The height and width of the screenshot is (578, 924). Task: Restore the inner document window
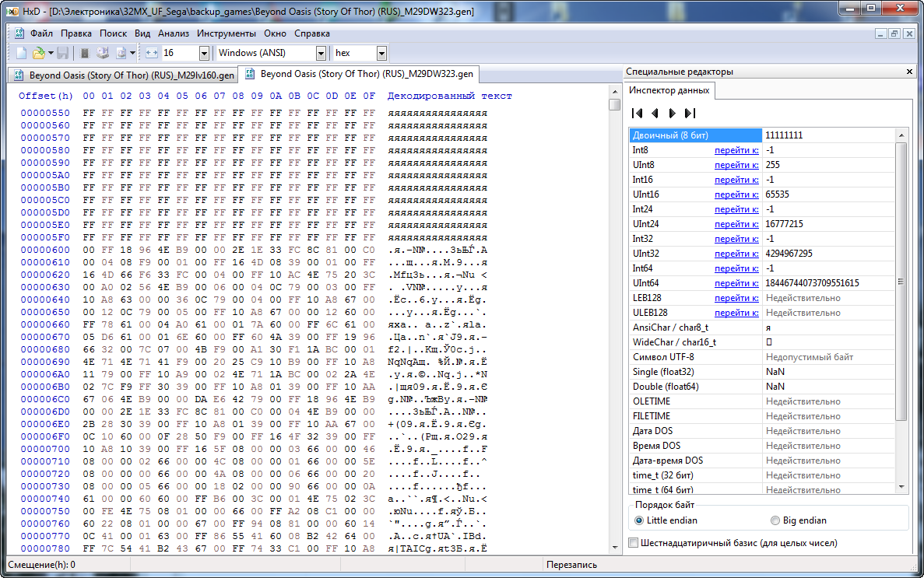(894, 33)
